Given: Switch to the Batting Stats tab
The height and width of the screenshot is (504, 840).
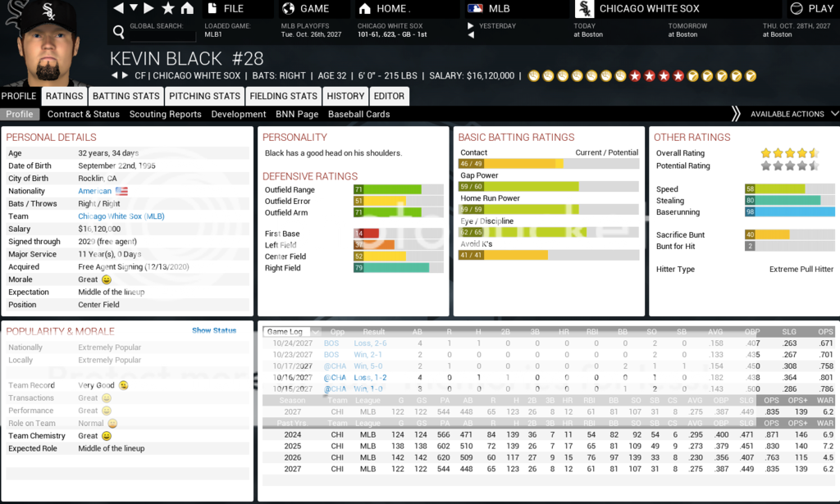Looking at the screenshot, I should pyautogui.click(x=126, y=96).
